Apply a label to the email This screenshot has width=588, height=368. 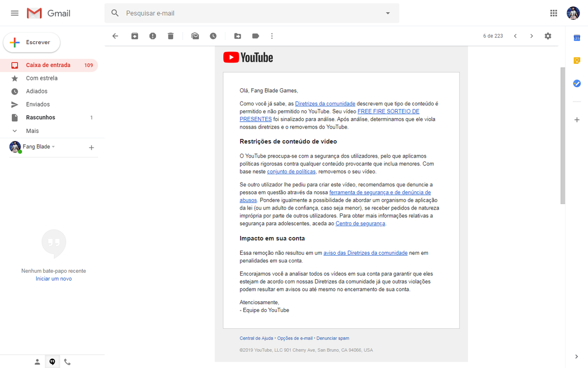[x=255, y=36]
